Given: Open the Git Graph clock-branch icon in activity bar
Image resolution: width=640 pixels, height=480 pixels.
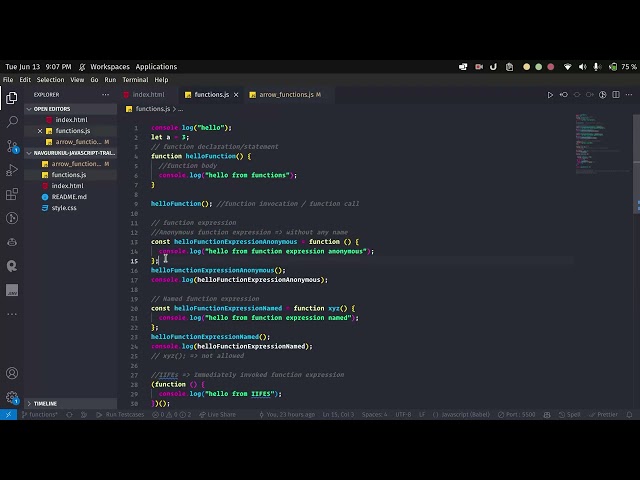Looking at the screenshot, I should 12,218.
